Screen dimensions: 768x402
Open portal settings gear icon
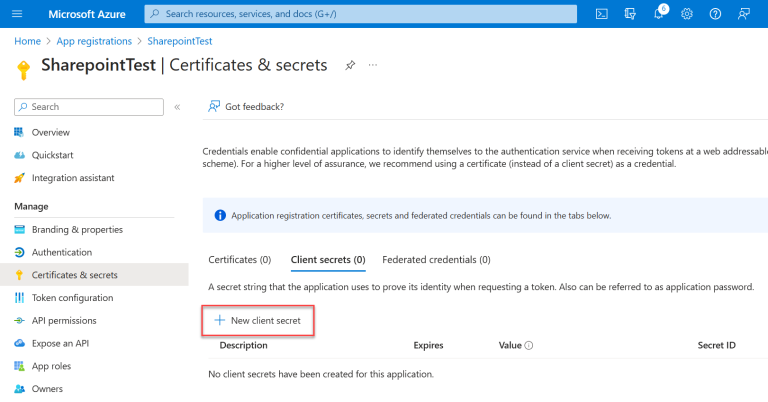pos(687,14)
